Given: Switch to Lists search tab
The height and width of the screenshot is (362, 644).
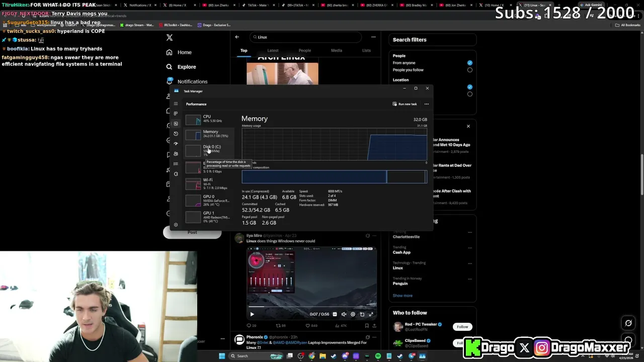Looking at the screenshot, I should pyautogui.click(x=366, y=50).
